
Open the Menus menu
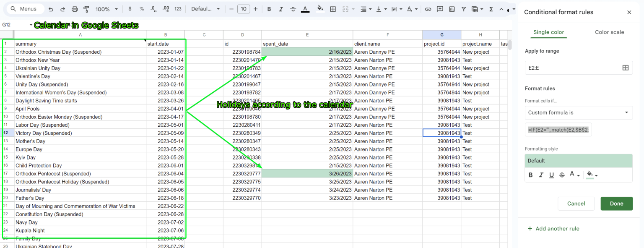(x=25, y=8)
